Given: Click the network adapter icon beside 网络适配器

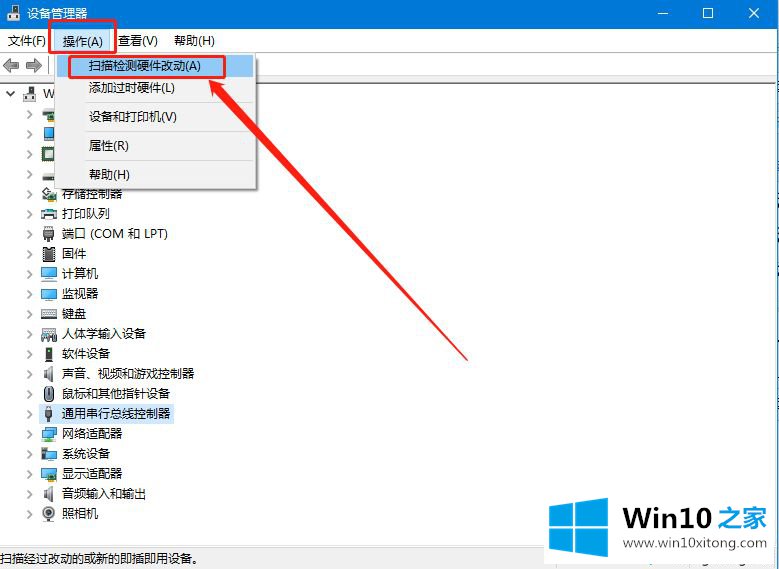Looking at the screenshot, I should (49, 434).
